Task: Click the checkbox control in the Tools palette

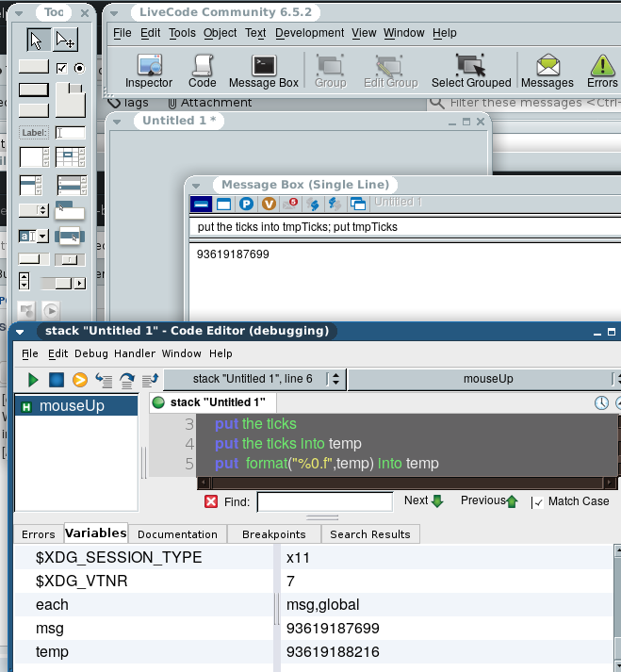Action: tap(62, 68)
